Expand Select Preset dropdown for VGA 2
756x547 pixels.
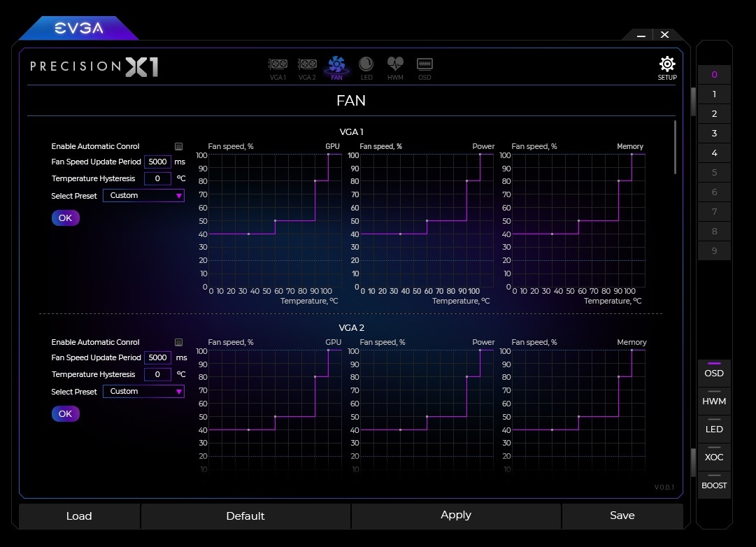coord(143,391)
